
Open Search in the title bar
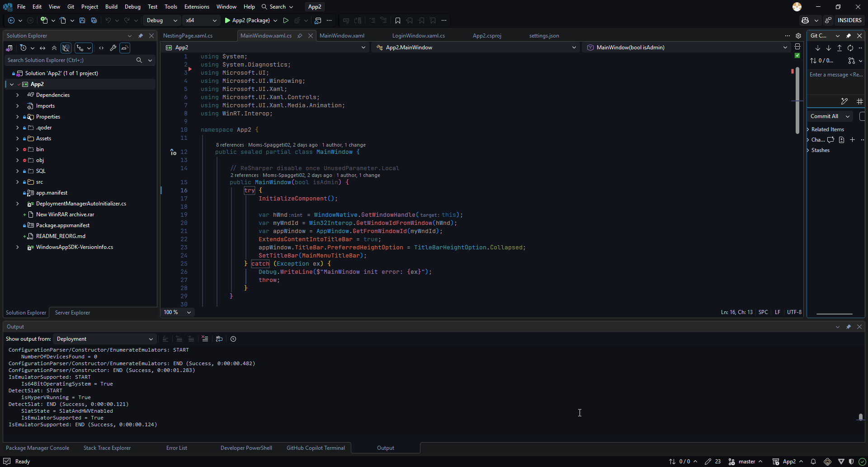coord(277,7)
